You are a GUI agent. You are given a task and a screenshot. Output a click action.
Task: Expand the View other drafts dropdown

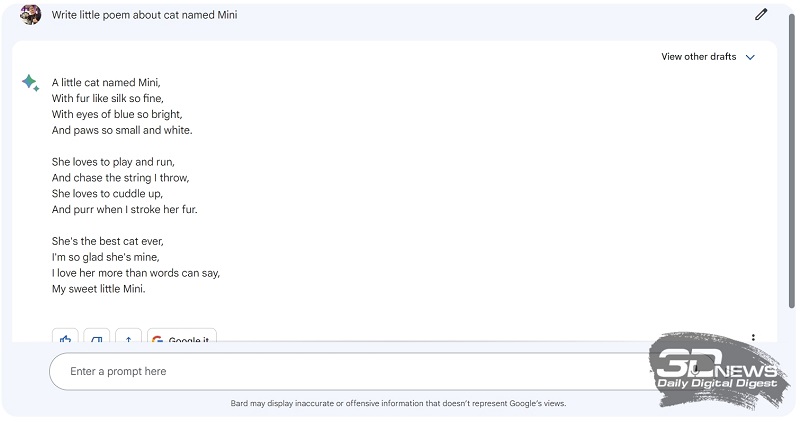[x=708, y=57]
